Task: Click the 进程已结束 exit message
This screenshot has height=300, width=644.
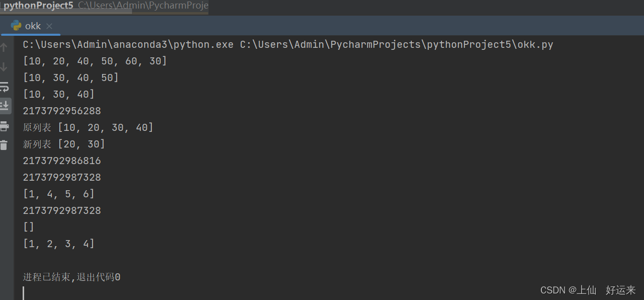Action: click(x=70, y=277)
